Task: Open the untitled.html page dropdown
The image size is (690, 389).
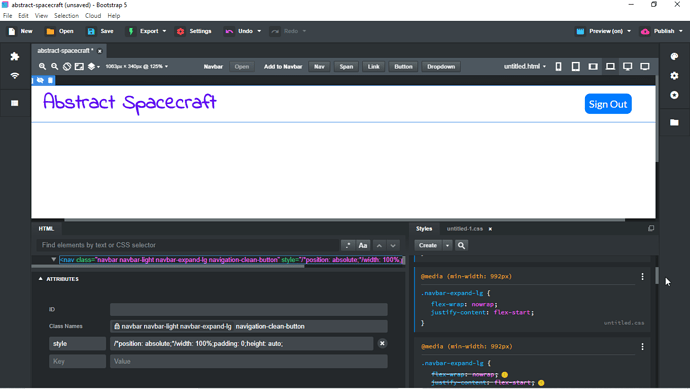Action: [525, 66]
